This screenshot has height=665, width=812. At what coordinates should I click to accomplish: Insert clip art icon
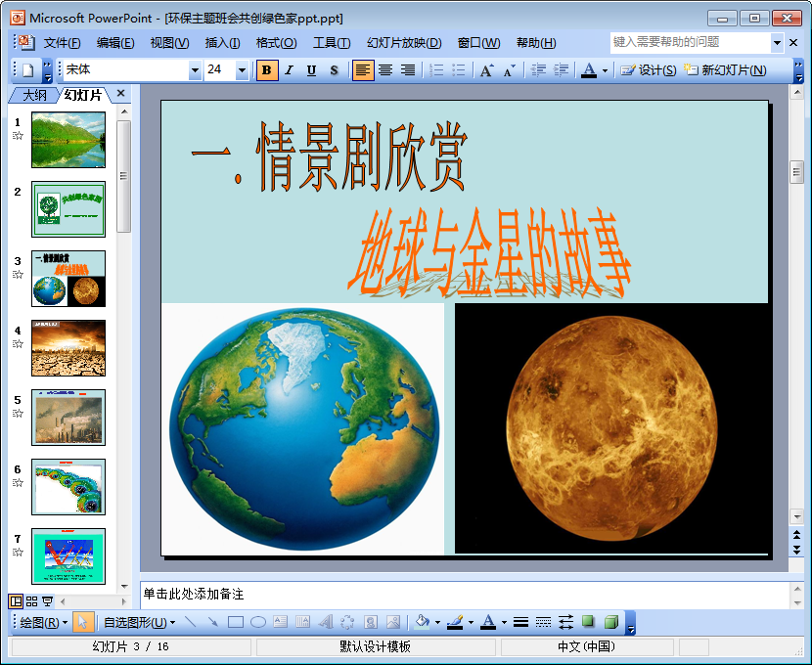click(x=370, y=623)
